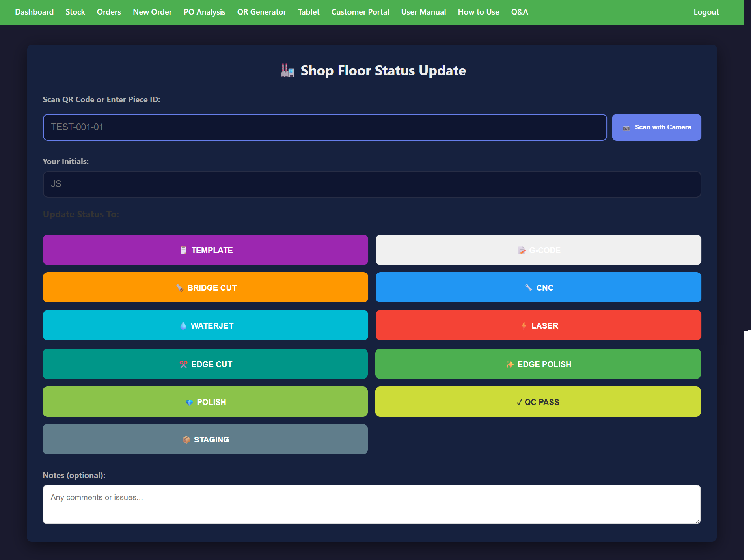The width and height of the screenshot is (751, 560).
Task: Navigate to Customer Portal
Action: pos(360,12)
